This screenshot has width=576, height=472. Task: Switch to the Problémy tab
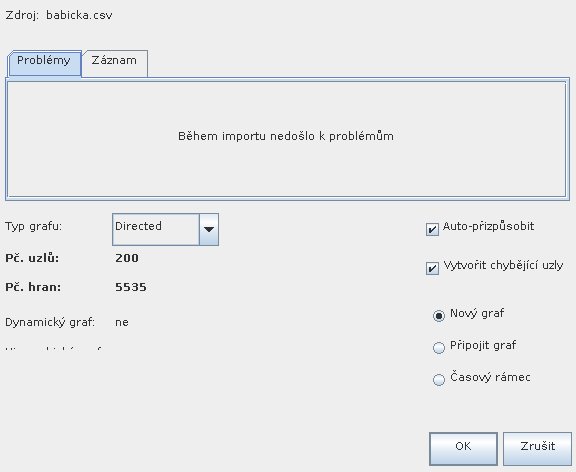click(x=44, y=63)
